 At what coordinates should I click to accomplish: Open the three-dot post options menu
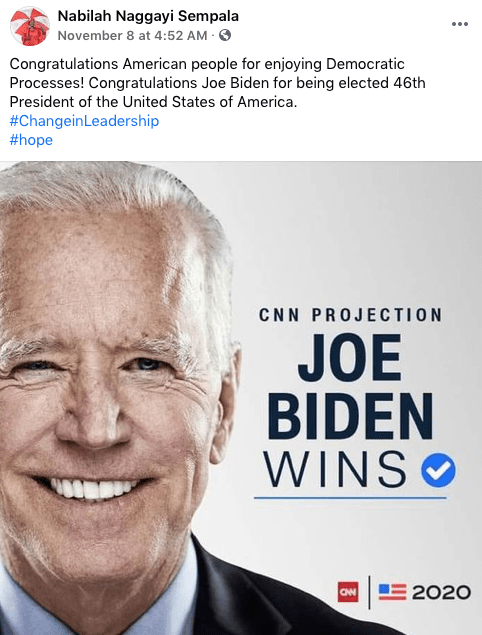(460, 24)
